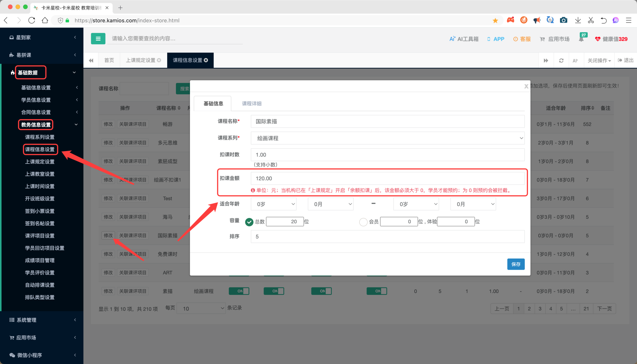Click the blue 保存 button

pyautogui.click(x=516, y=264)
